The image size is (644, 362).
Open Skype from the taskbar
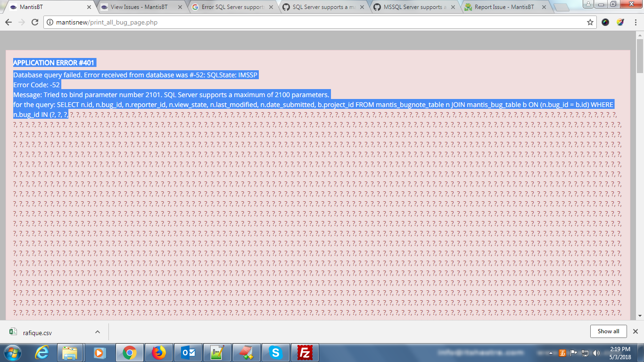pyautogui.click(x=276, y=353)
